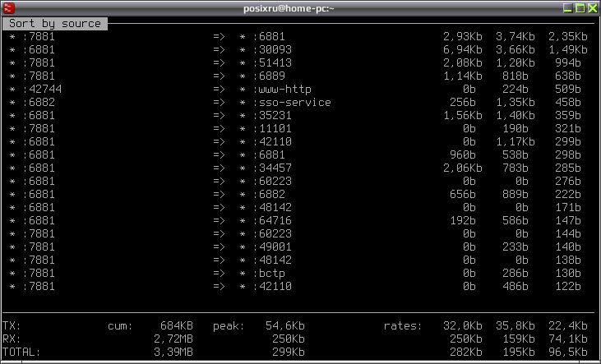Click TX peak value 54,6Kb

pos(285,326)
